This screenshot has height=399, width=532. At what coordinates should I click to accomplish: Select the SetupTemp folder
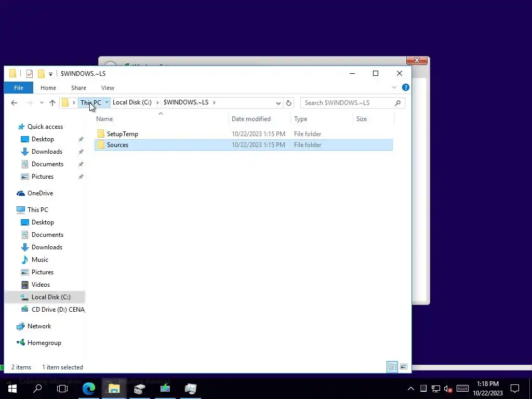coord(244,134)
